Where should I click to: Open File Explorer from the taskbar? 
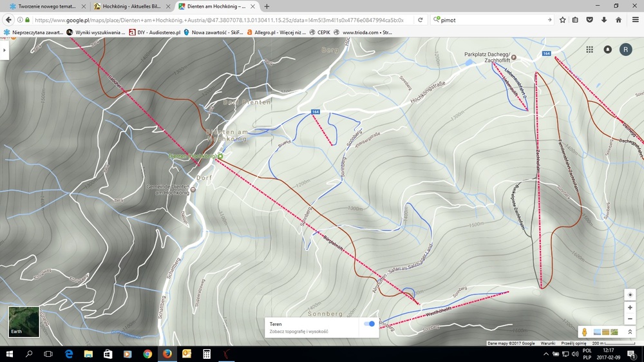coord(88,354)
